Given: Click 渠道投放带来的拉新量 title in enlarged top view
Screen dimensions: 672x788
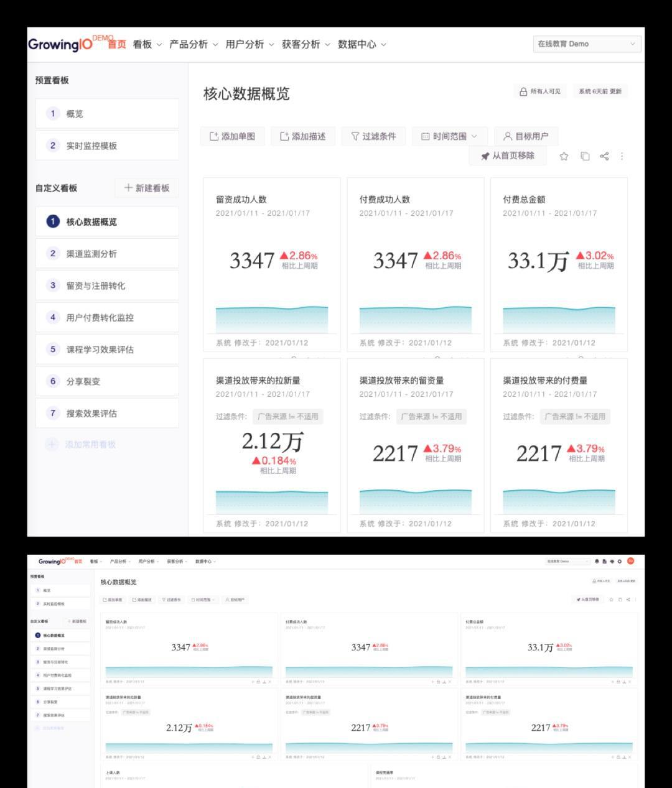Looking at the screenshot, I should click(x=258, y=381).
